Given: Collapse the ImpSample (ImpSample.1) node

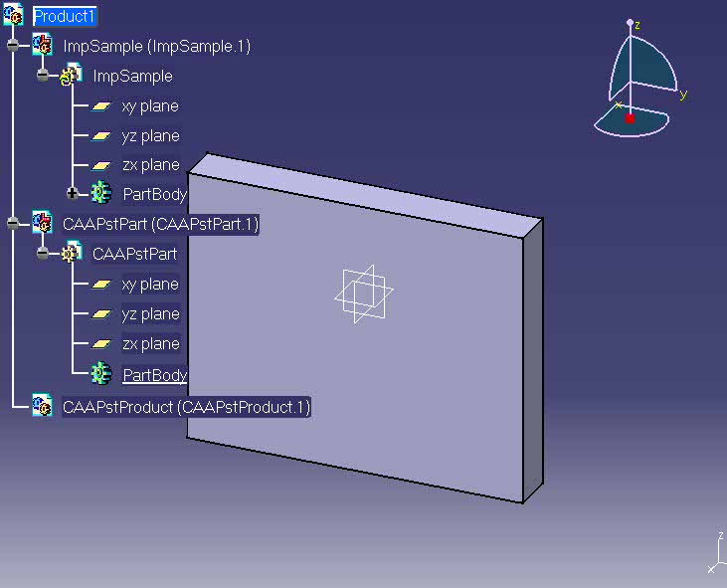Looking at the screenshot, I should click(13, 45).
